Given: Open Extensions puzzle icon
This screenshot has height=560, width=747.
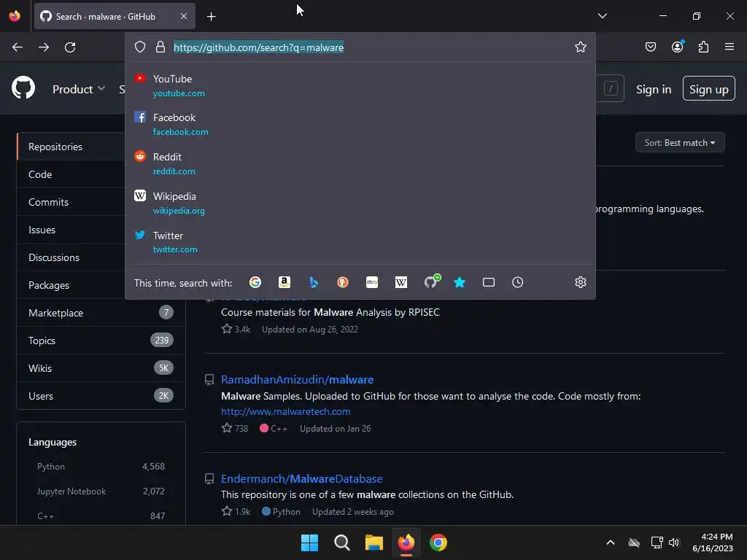Looking at the screenshot, I should (x=704, y=47).
